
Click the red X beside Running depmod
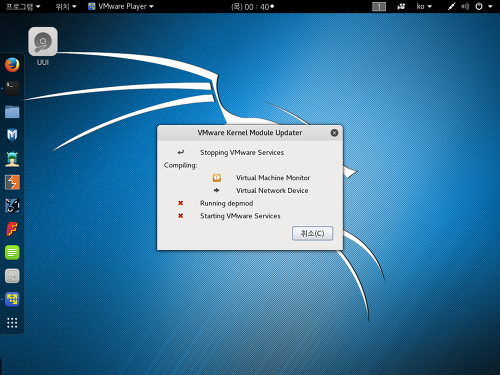181,203
